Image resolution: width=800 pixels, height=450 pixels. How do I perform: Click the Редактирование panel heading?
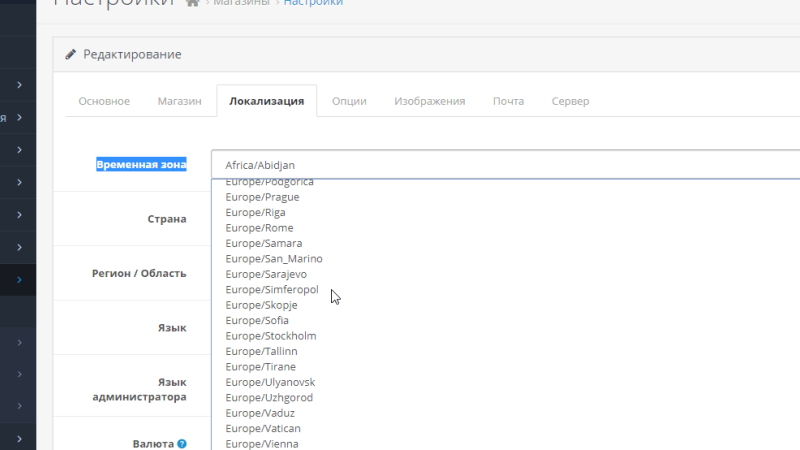click(x=132, y=54)
